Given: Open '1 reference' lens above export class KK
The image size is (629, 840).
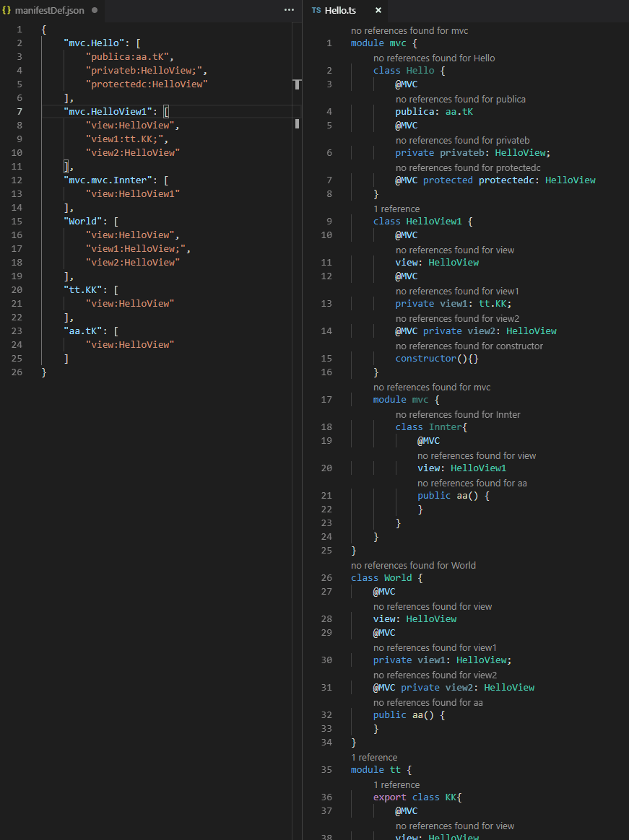Looking at the screenshot, I should click(x=396, y=785).
